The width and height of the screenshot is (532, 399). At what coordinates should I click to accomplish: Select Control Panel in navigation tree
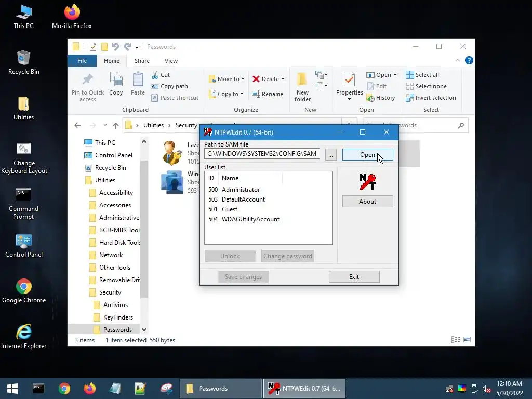pos(114,155)
